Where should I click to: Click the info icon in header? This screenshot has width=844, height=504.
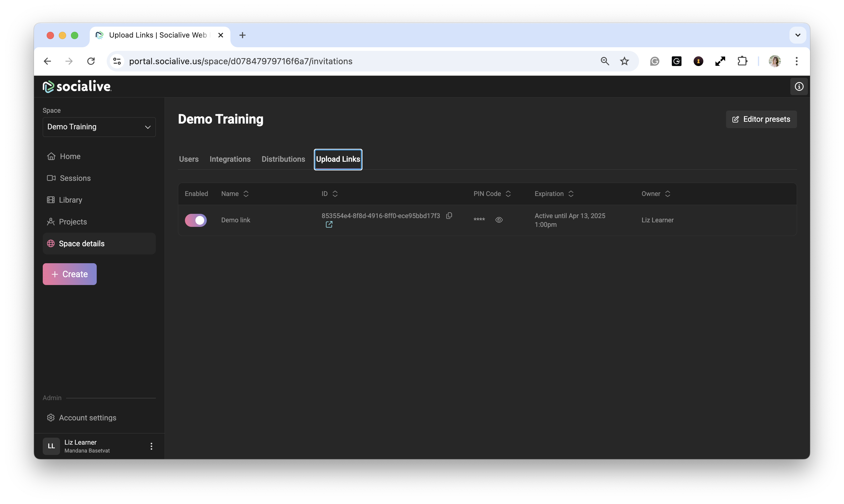[799, 87]
